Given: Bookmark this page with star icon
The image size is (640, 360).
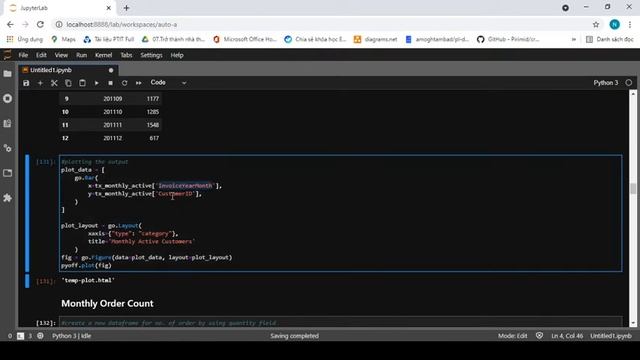Looking at the screenshot, I should pyautogui.click(x=596, y=24).
